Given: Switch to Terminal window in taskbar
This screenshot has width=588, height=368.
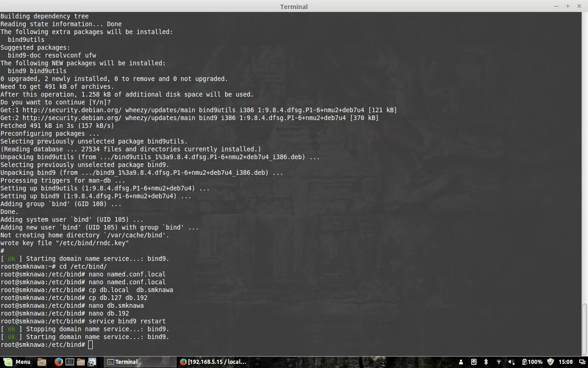Looking at the screenshot, I should (140, 362).
